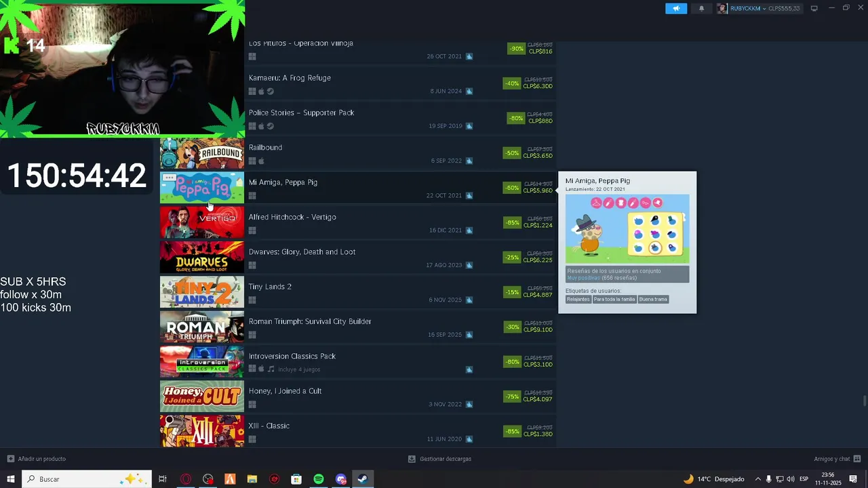This screenshot has width=868, height=488.
Task: Open Los Pitufos - Operación Vilhoja title
Action: click(x=300, y=43)
